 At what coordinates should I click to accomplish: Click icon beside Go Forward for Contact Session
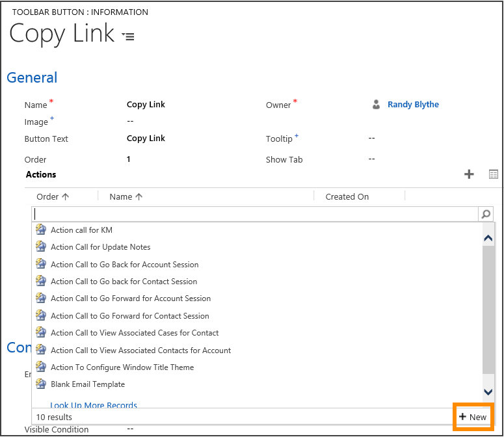[41, 315]
